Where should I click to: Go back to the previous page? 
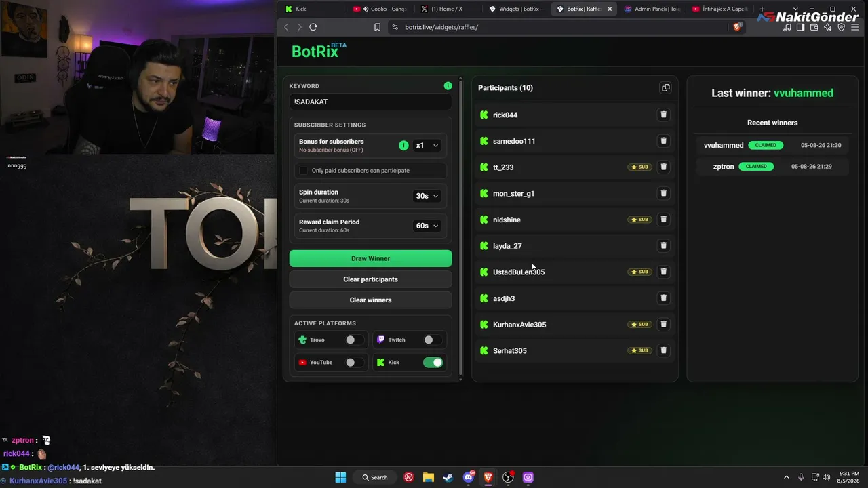286,27
